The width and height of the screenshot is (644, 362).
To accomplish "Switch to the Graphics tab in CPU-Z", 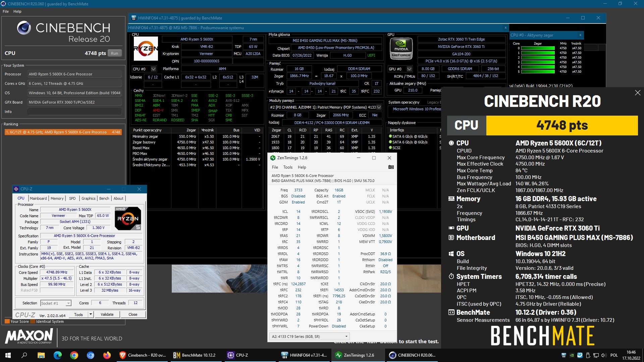I will (89, 198).
